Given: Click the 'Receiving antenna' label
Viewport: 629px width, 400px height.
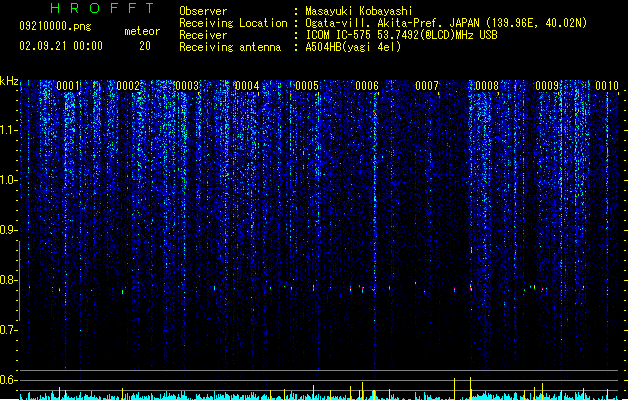Looking at the screenshot, I should coord(230,47).
